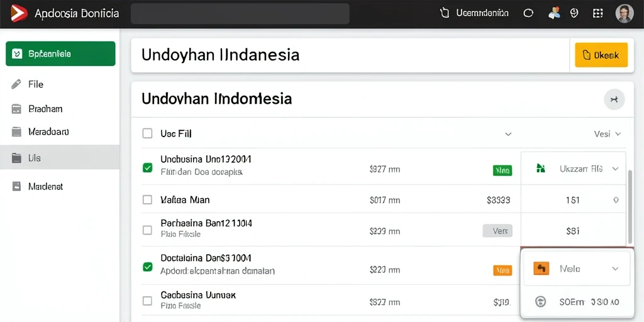Screen dimensions: 644x322
Task: Select the Uls sidebar item
Action: [60, 158]
